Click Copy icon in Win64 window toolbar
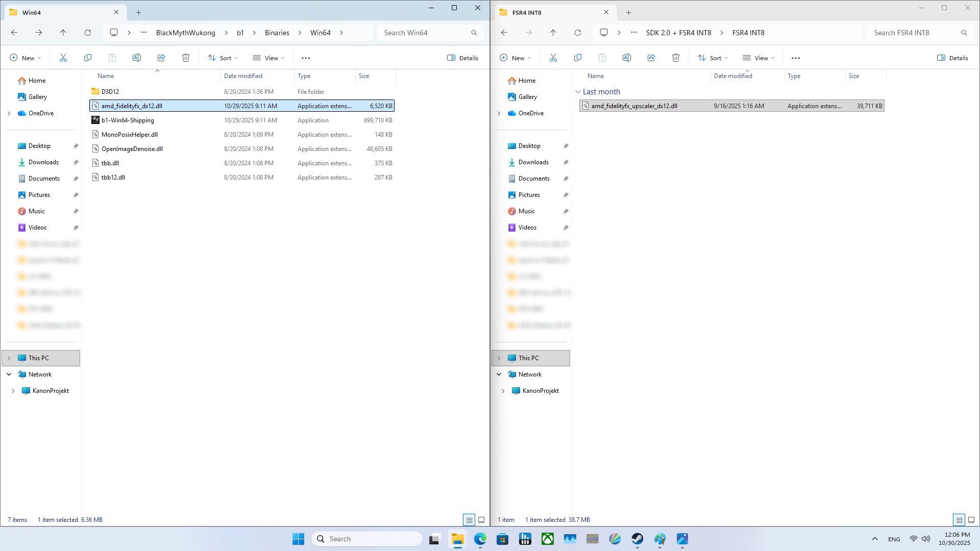Viewport: 980px width, 551px height. pyautogui.click(x=88, y=58)
